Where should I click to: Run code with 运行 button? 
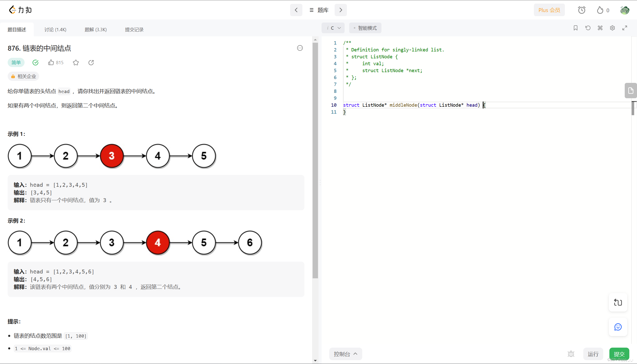tap(593, 354)
